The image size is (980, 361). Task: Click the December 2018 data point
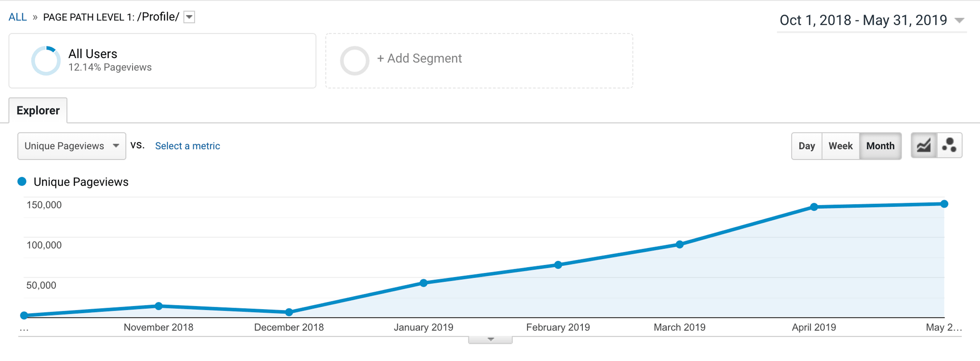coord(289,312)
